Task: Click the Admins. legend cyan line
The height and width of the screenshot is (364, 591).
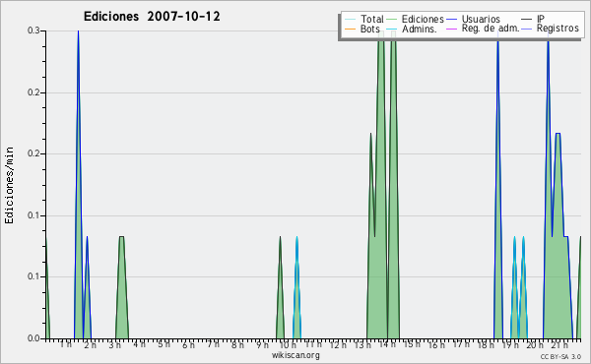Action: click(x=392, y=29)
